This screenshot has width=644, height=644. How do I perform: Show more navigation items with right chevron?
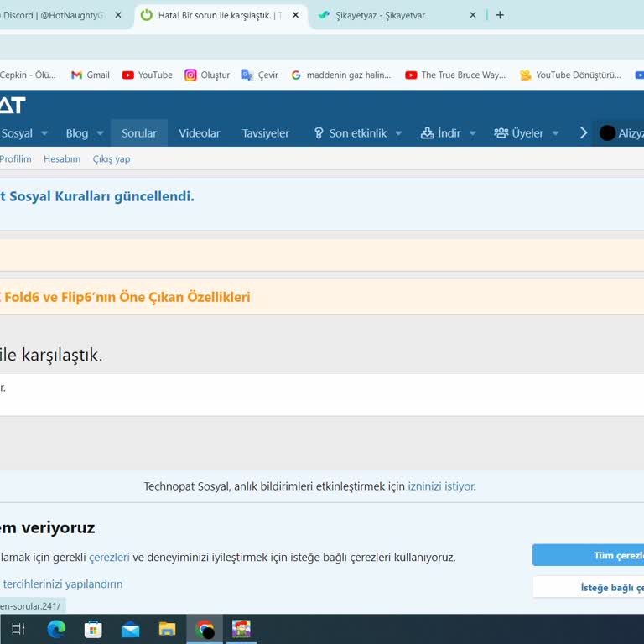(x=584, y=133)
